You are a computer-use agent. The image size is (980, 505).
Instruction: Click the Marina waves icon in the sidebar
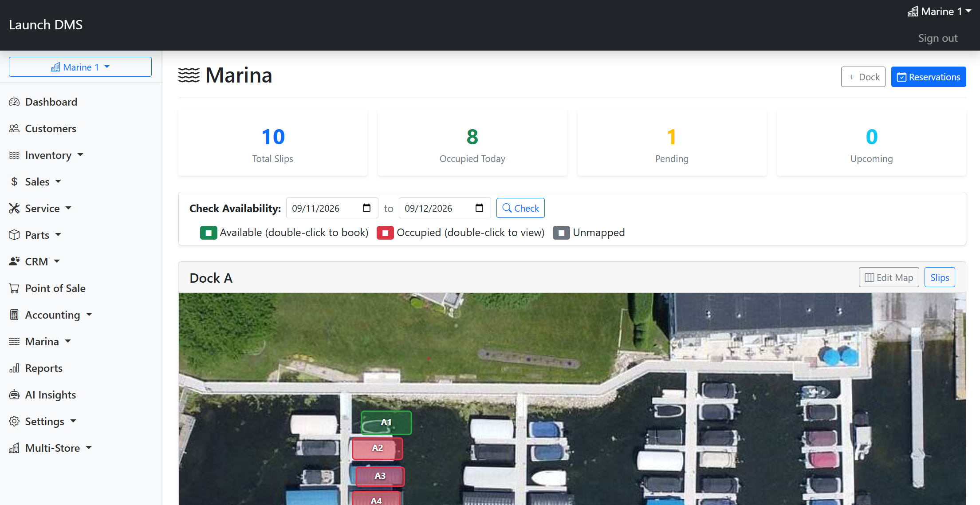click(x=14, y=342)
